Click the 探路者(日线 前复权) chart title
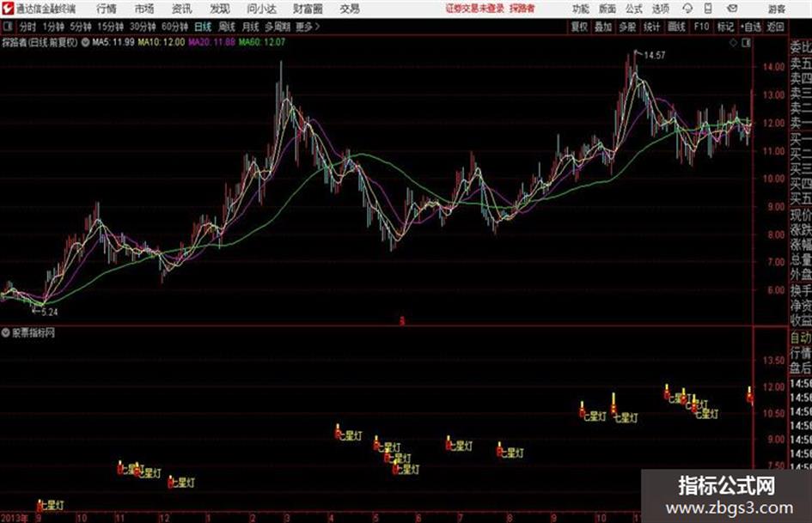This screenshot has width=812, height=523. pos(40,42)
